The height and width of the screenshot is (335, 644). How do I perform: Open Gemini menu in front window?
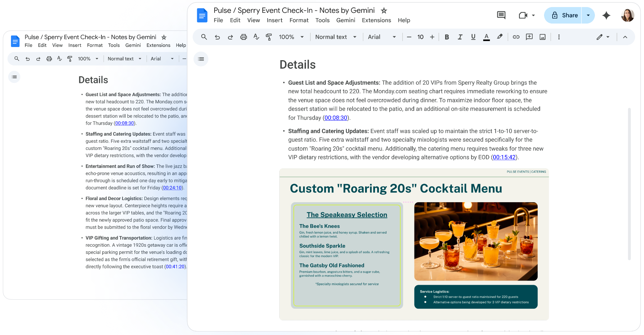tap(346, 20)
